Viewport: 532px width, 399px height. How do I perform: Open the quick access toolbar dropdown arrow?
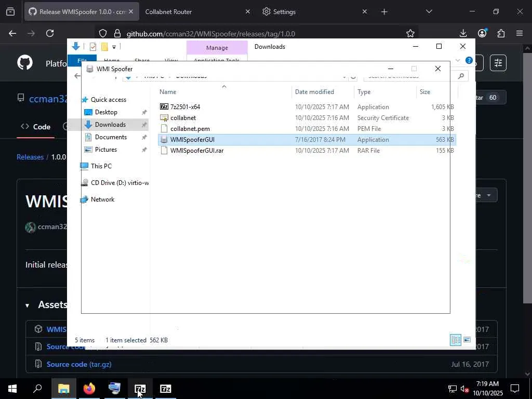pyautogui.click(x=114, y=47)
